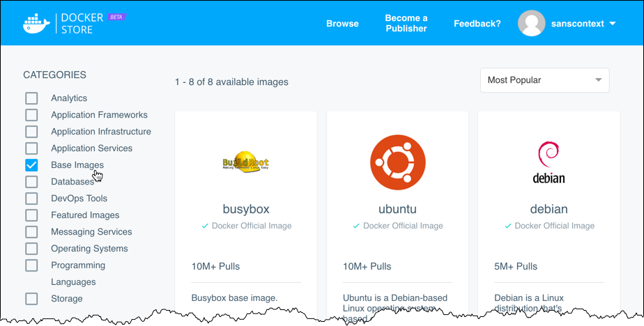Uncheck the Base Images category
The image size is (644, 326).
click(x=31, y=165)
